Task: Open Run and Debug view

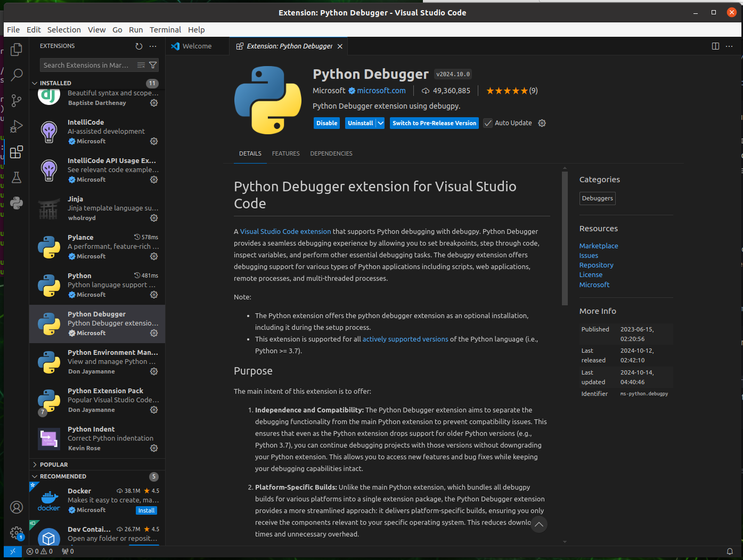Action: [x=17, y=126]
